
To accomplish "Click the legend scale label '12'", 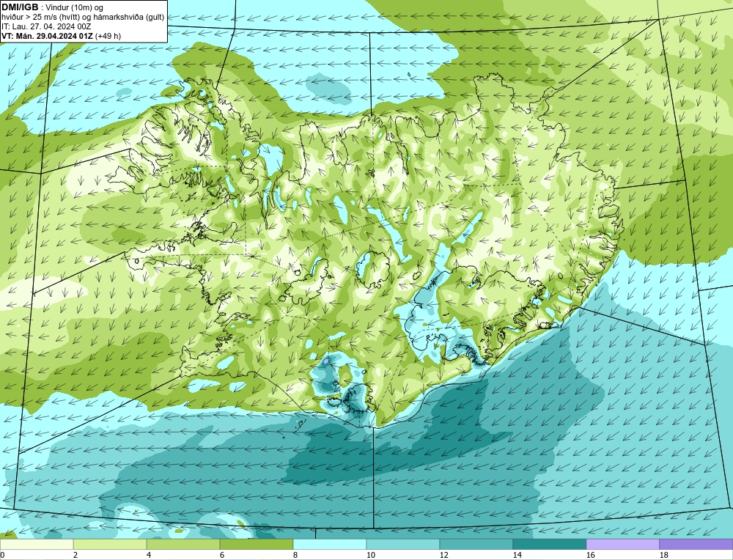I will 444,556.
